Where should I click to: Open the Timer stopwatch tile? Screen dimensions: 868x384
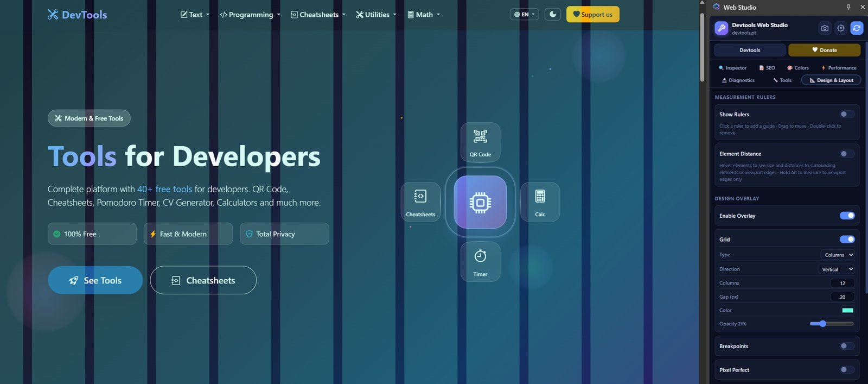tap(480, 261)
